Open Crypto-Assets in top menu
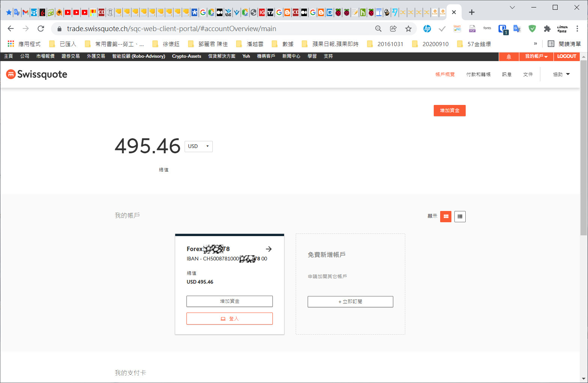The image size is (588, 383). point(186,56)
